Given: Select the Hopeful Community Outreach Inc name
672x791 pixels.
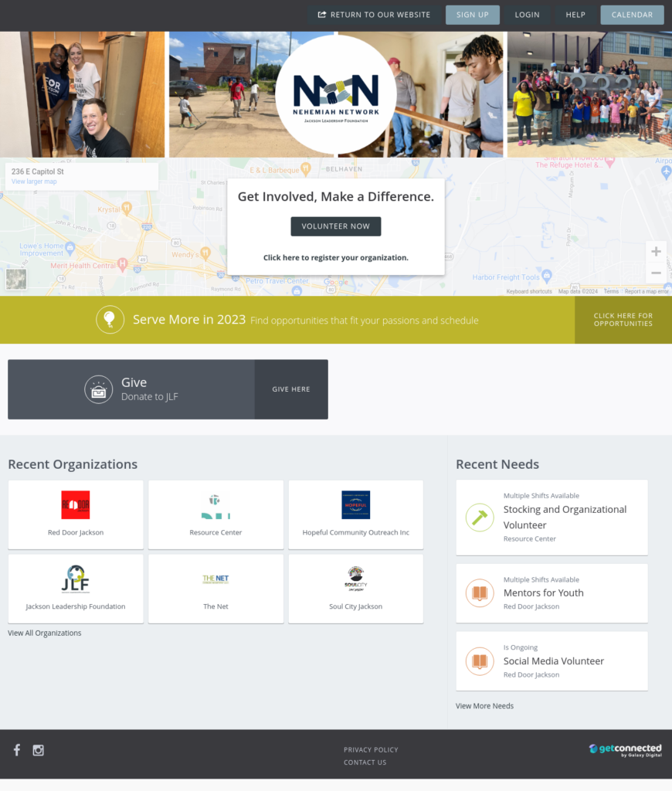Looking at the screenshot, I should coord(355,532).
